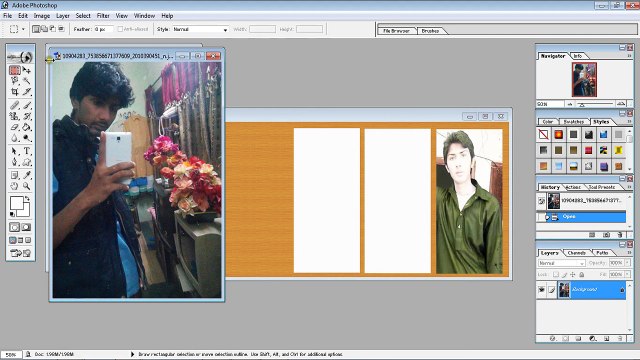Select the Path Selection tool
This screenshot has height=360, width=640.
[x=14, y=151]
